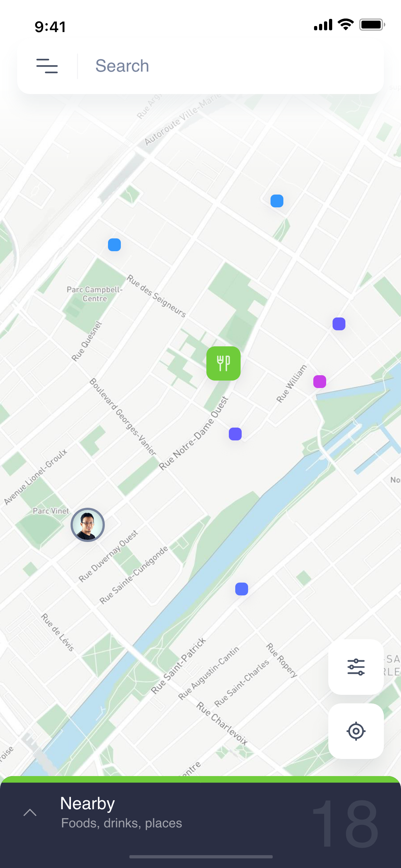Tap the blue-violet marker south of canal
The width and height of the screenshot is (401, 868).
point(242,589)
